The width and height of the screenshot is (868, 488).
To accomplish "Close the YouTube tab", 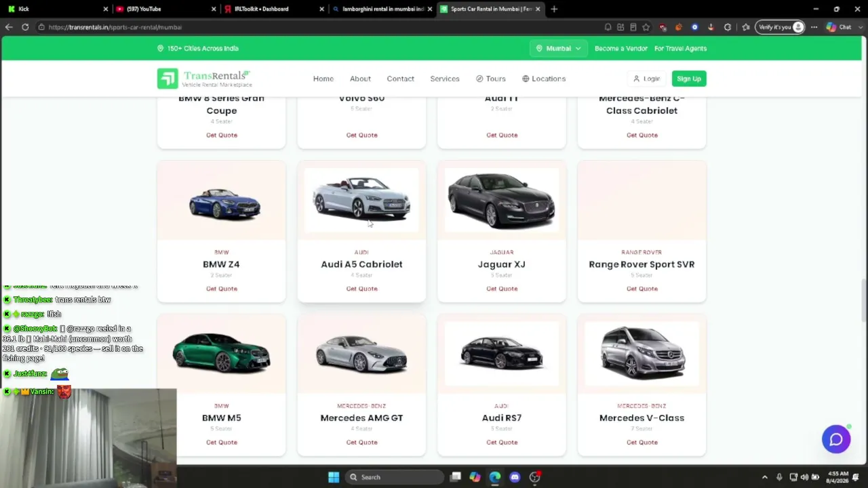I will [x=214, y=9].
